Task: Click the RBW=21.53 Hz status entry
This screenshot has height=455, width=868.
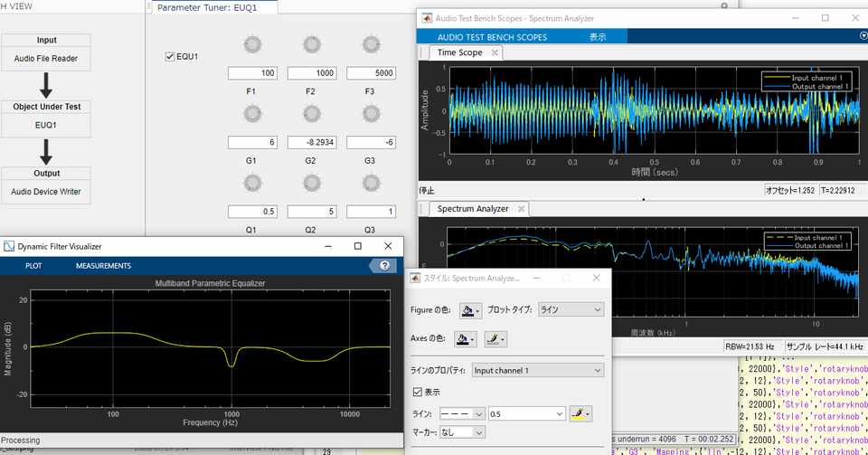Action: click(750, 346)
